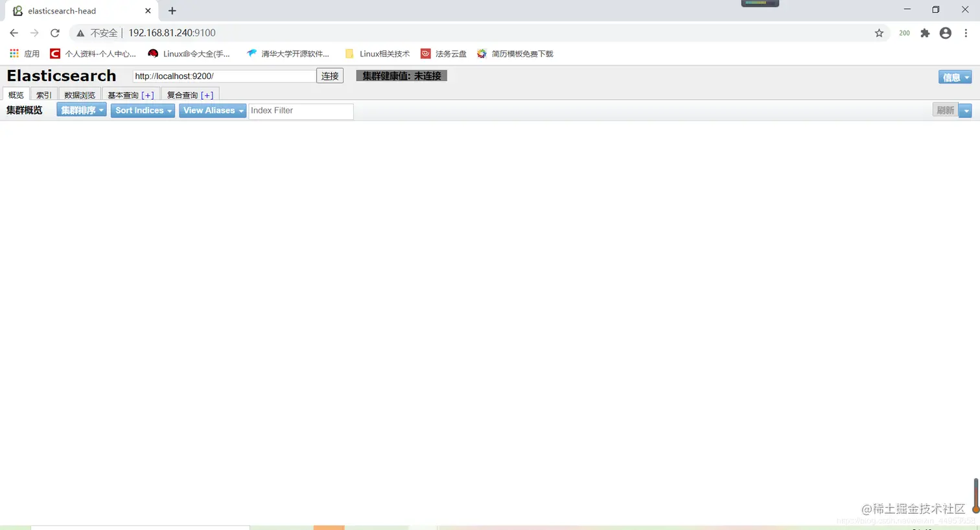Add a new 复合查询 tab with plus
The image size is (980, 530).
tap(207, 95)
